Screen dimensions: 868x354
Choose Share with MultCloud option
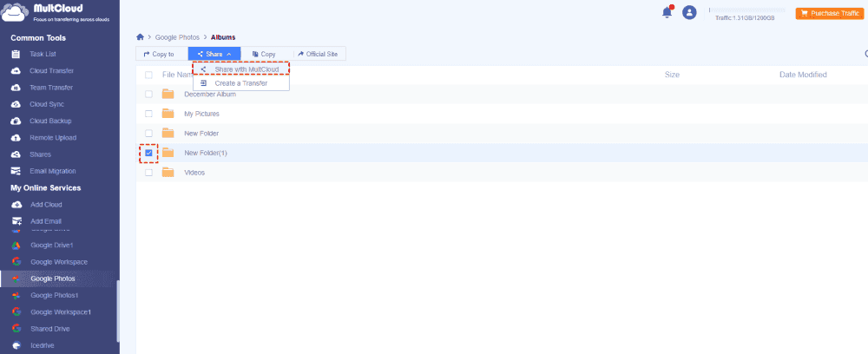pyautogui.click(x=240, y=69)
